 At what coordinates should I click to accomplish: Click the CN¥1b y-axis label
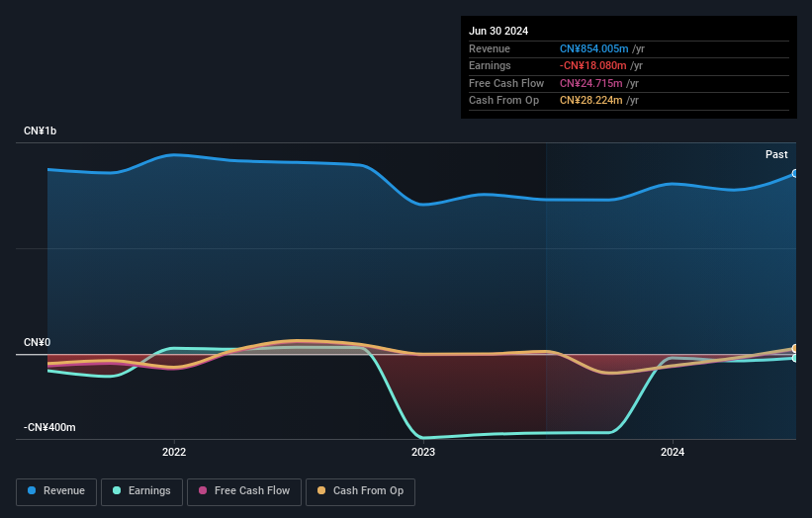tap(40, 130)
